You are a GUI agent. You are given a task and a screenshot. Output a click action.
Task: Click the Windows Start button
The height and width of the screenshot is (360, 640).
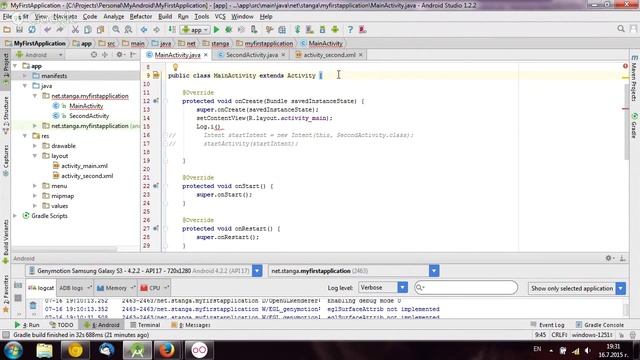pyautogui.click(x=13, y=350)
